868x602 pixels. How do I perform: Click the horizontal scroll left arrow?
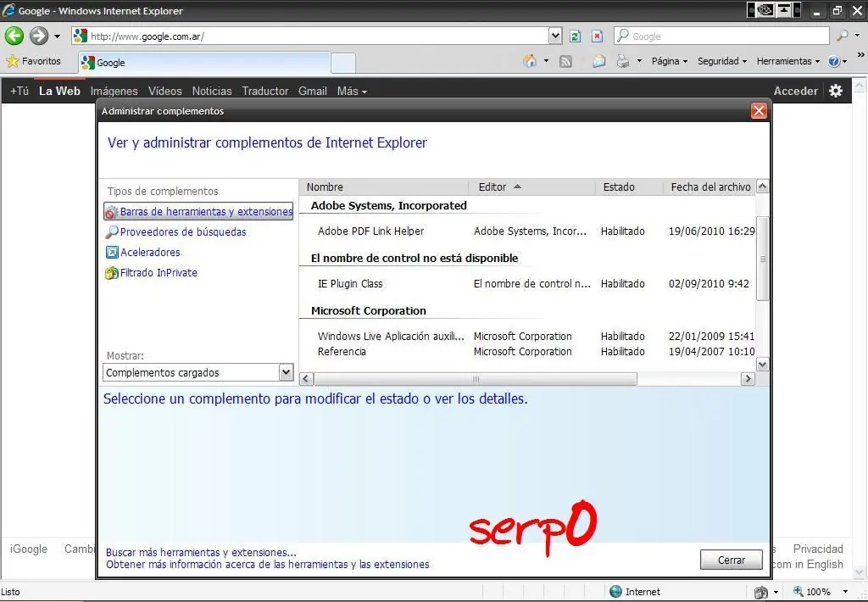click(307, 379)
